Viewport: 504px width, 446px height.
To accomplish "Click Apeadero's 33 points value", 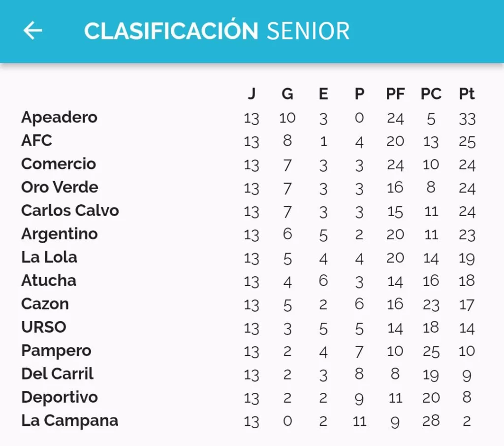I will (x=467, y=119).
